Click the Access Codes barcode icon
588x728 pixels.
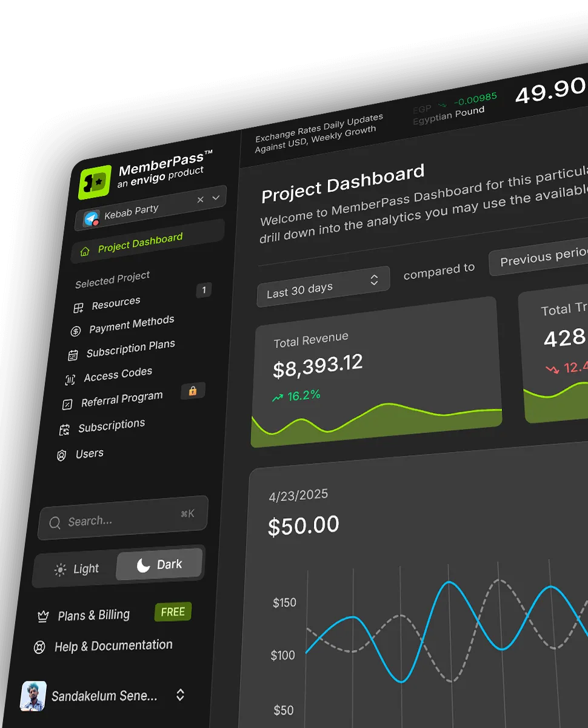[x=70, y=380]
